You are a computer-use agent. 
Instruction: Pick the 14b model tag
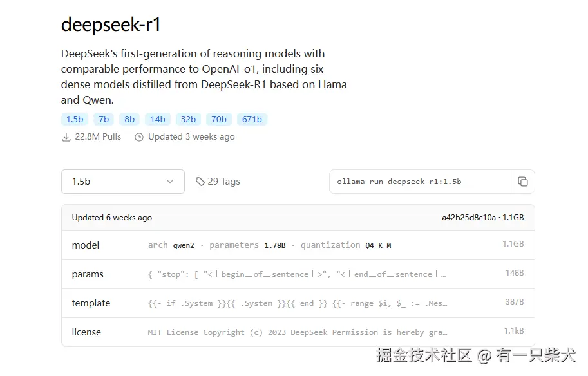click(x=158, y=119)
